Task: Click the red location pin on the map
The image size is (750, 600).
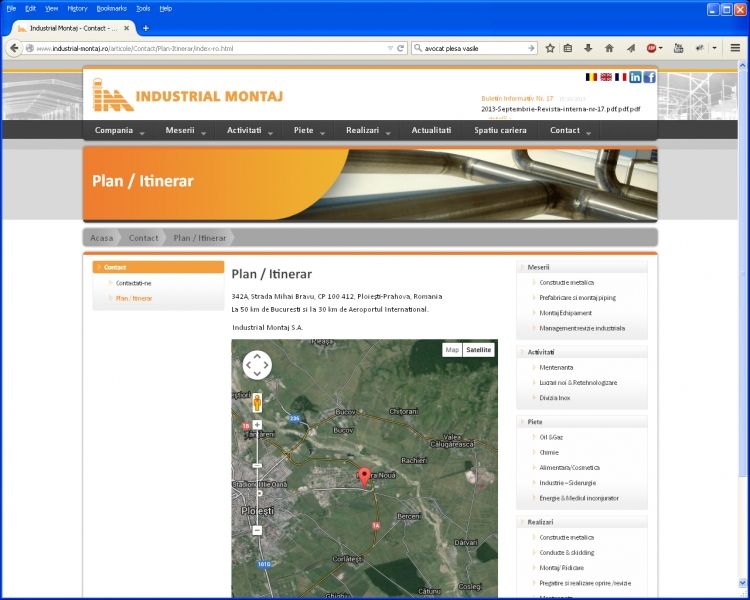Action: (364, 476)
